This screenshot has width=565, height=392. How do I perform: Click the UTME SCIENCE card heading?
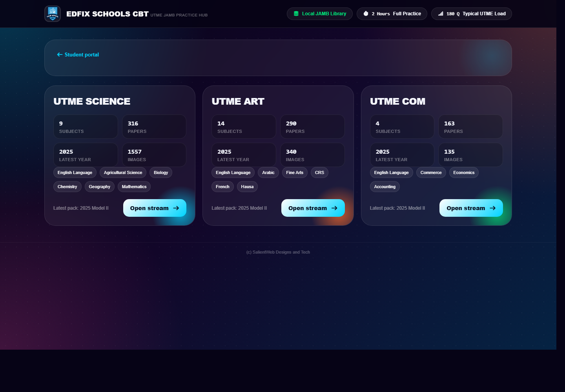click(92, 101)
